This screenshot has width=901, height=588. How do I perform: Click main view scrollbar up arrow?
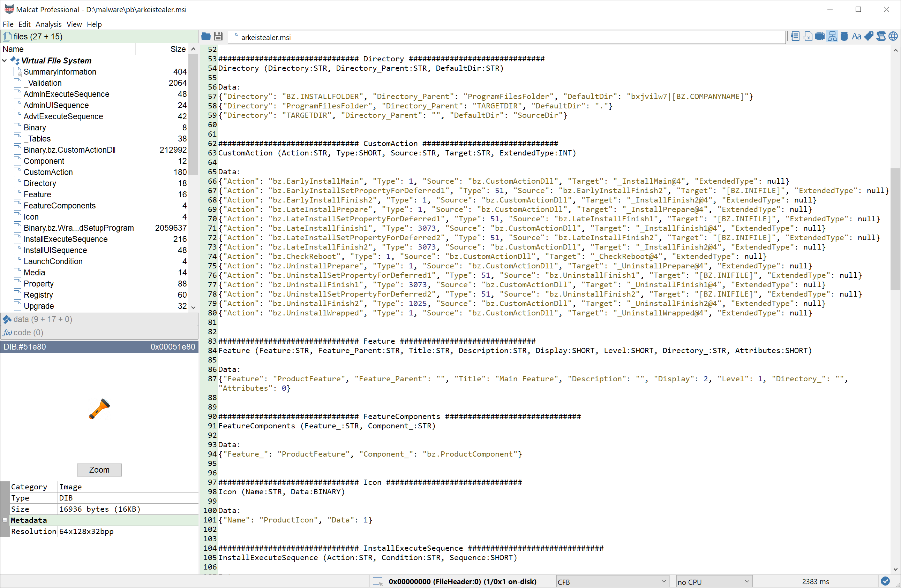[895, 50]
